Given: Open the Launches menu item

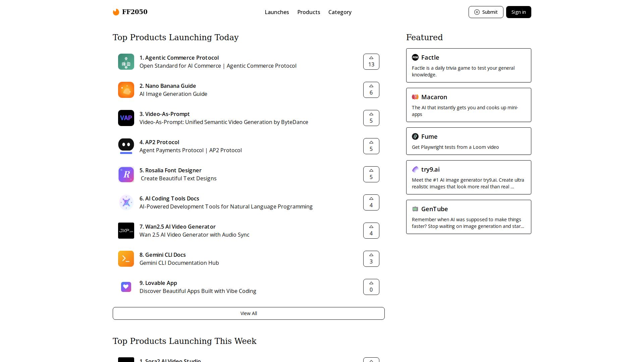Looking at the screenshot, I should (x=277, y=12).
